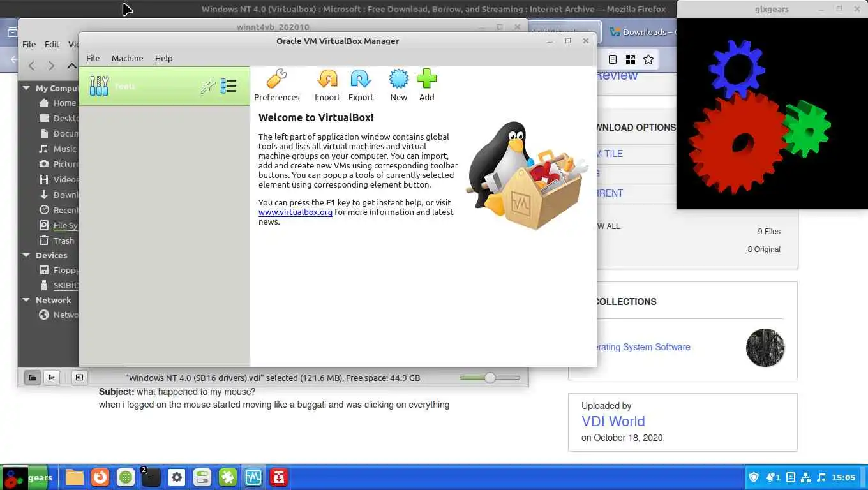Screen dimensions: 868x490
Task: Open file manager Edit menu
Action: 52,44
